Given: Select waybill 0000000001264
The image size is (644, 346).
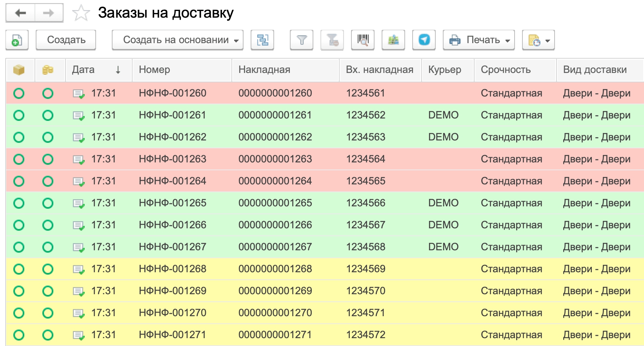Looking at the screenshot, I should click(275, 181).
